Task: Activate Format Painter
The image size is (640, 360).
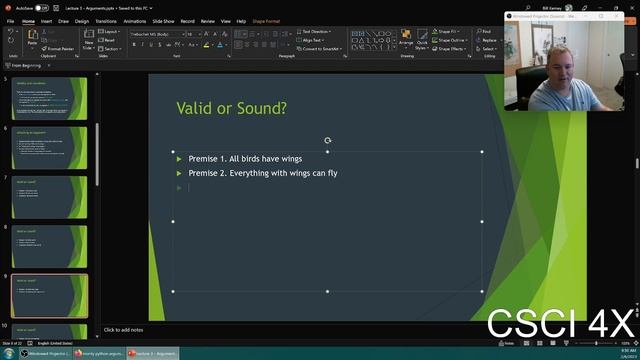Action: pyautogui.click(x=58, y=49)
